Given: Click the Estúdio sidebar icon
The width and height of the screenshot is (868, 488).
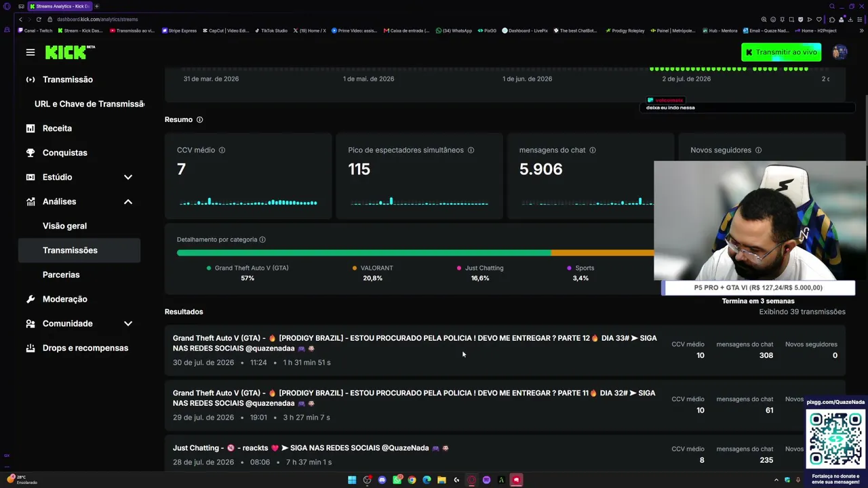Looking at the screenshot, I should click(31, 177).
